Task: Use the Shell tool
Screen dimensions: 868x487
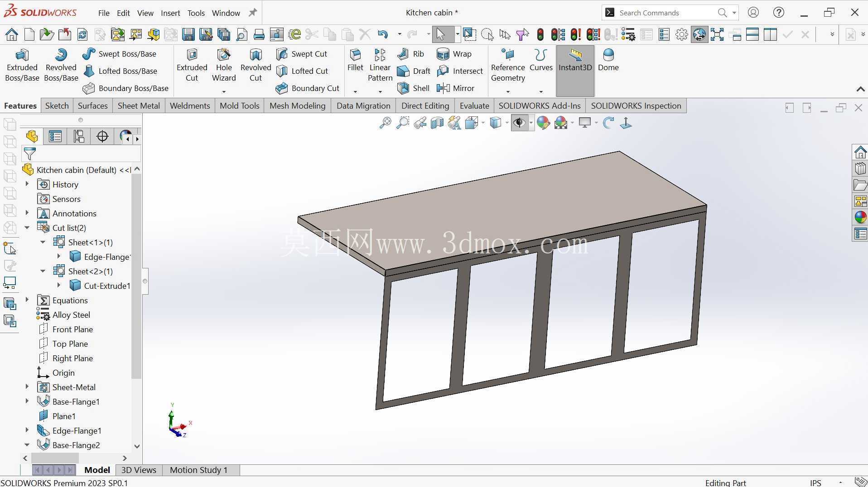Action: coord(413,88)
